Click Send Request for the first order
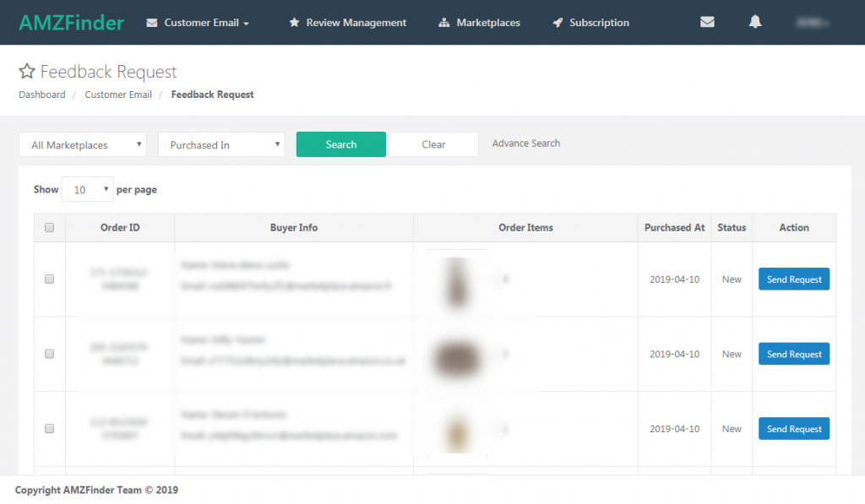 tap(794, 279)
